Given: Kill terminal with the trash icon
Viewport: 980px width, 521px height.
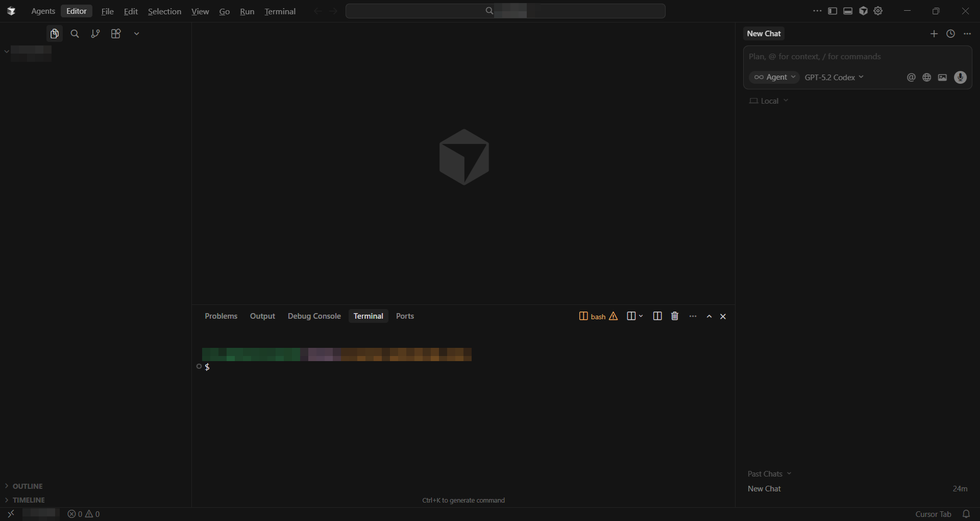Looking at the screenshot, I should [675, 316].
